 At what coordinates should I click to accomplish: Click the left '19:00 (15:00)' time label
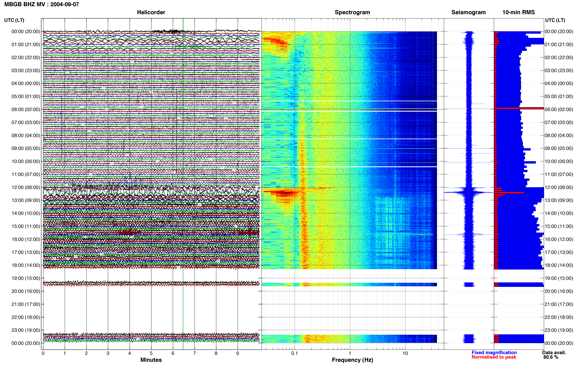point(26,278)
